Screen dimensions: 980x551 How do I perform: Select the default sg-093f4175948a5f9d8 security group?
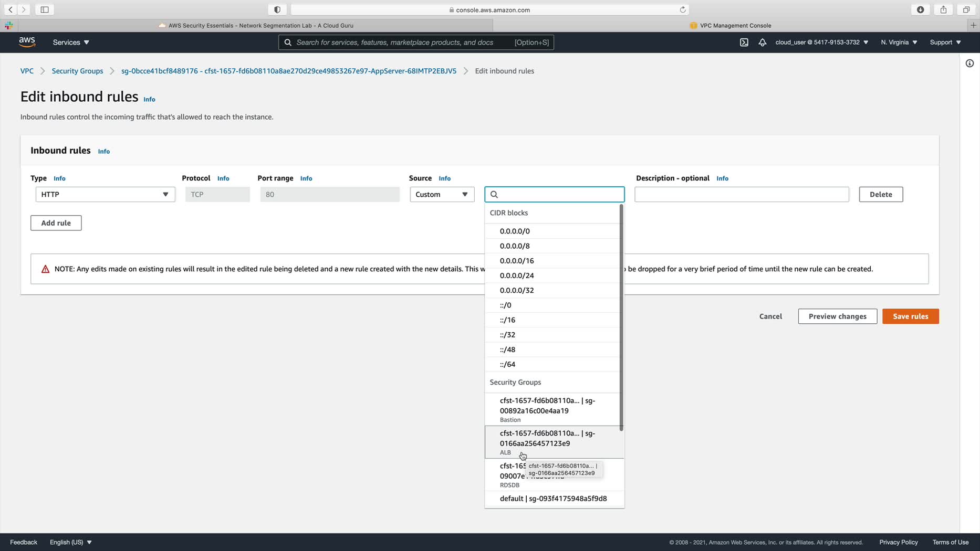point(555,499)
